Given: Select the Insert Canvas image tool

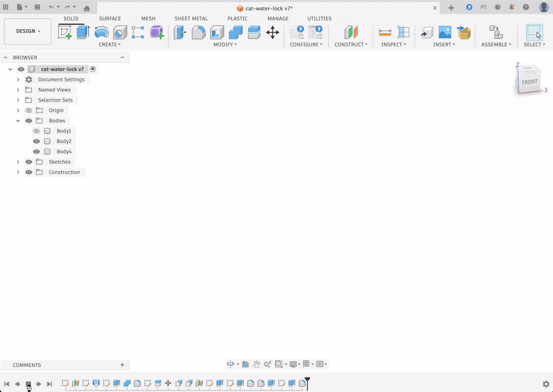Looking at the screenshot, I should 445,32.
